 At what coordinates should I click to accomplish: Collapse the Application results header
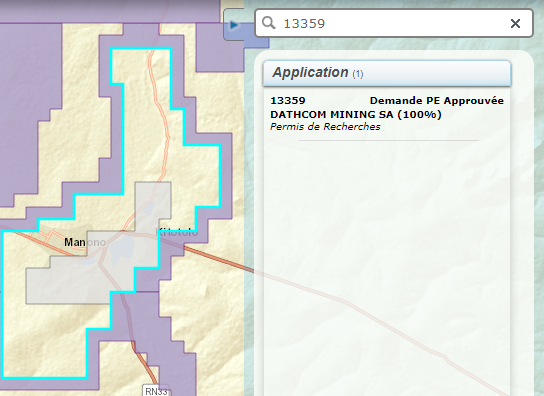(x=387, y=73)
